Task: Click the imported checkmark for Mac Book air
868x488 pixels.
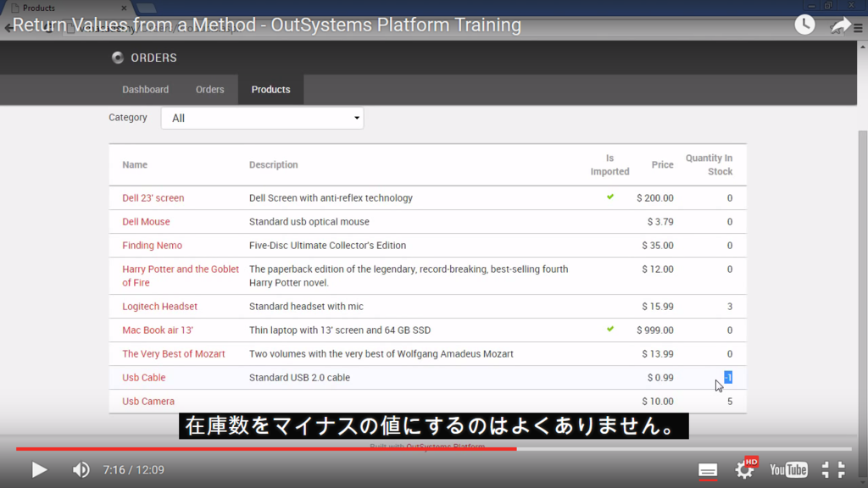Action: point(610,330)
